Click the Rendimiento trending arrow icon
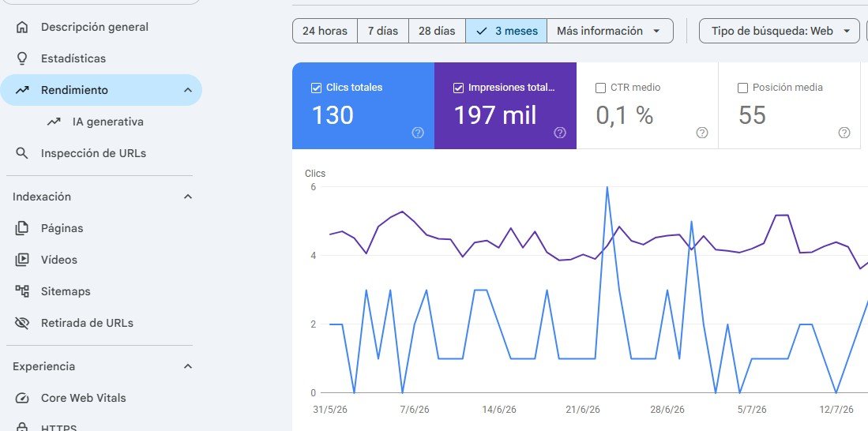This screenshot has width=868, height=431. click(22, 90)
